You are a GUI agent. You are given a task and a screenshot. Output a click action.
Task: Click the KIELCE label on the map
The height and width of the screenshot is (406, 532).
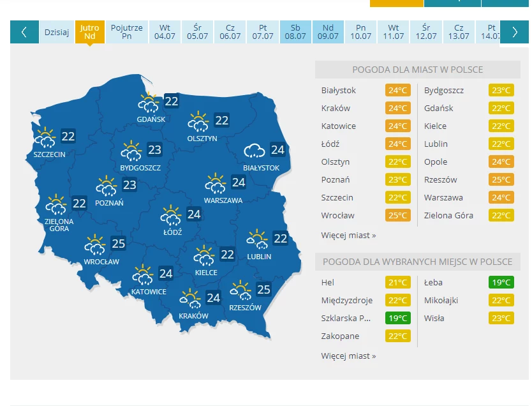tap(206, 273)
